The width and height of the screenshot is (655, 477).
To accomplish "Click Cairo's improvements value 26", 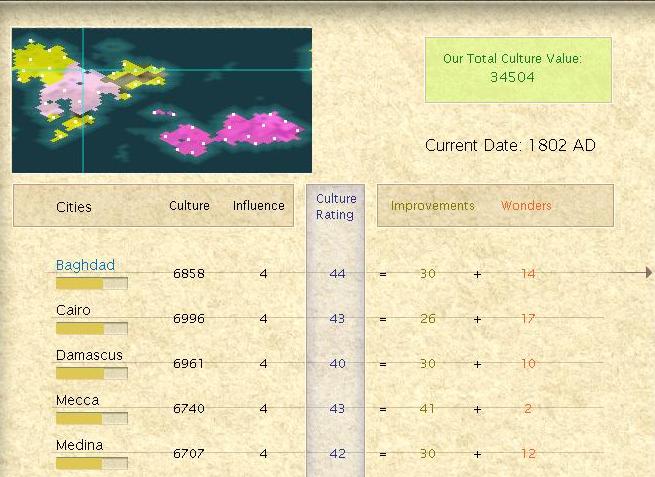I will coord(428,319).
